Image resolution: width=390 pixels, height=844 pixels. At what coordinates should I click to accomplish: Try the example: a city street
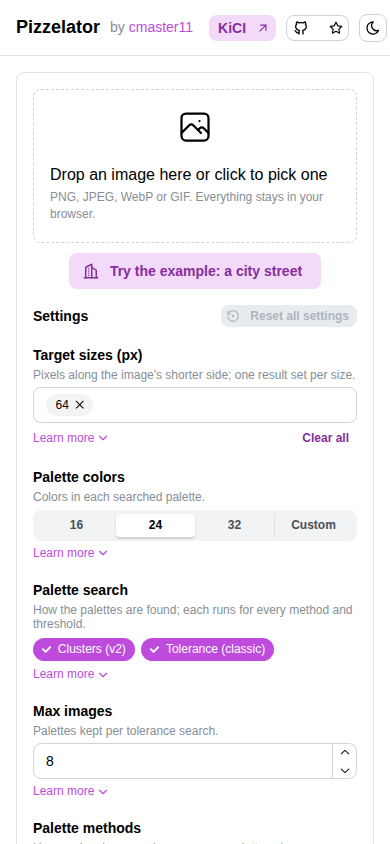pyautogui.click(x=195, y=271)
